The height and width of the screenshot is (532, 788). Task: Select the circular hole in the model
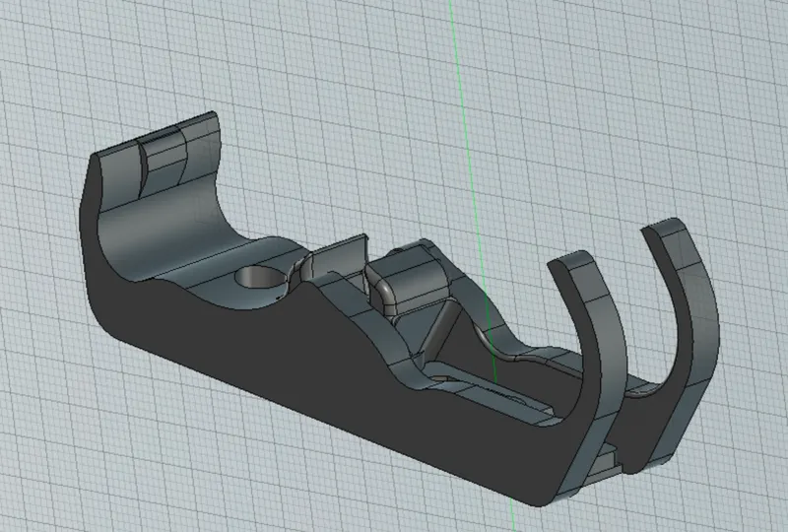pyautogui.click(x=261, y=278)
